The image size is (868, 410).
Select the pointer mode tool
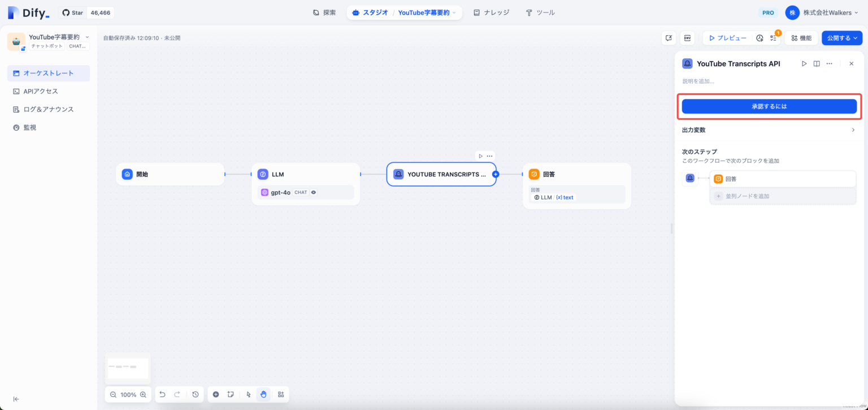[248, 394]
